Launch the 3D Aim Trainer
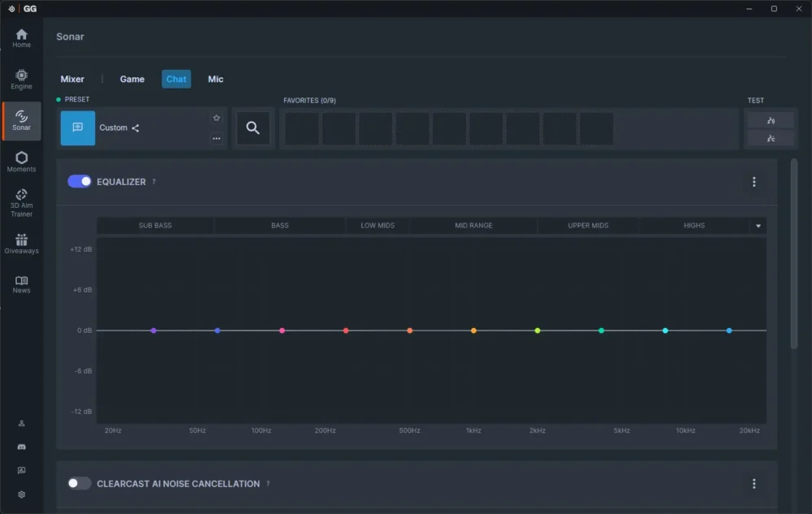 pos(21,203)
